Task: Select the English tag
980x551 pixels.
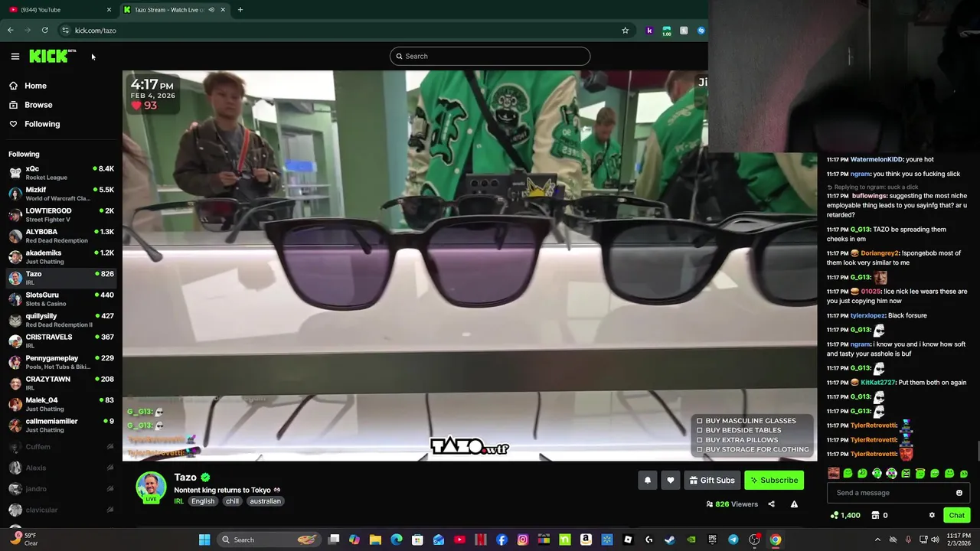Action: (x=203, y=501)
